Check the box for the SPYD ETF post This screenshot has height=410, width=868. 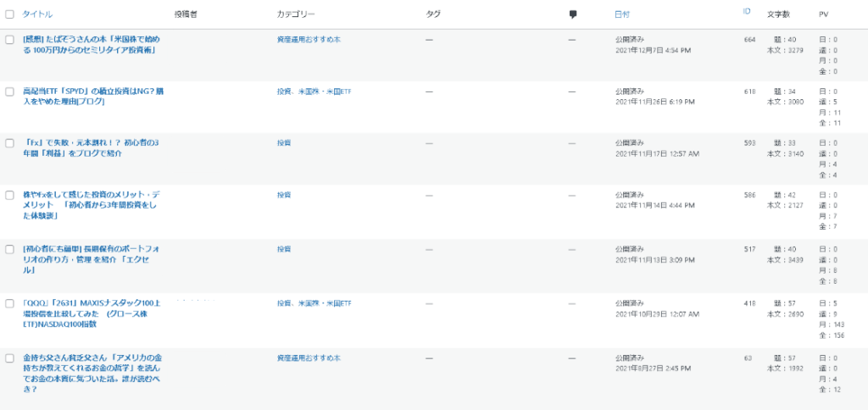10,91
